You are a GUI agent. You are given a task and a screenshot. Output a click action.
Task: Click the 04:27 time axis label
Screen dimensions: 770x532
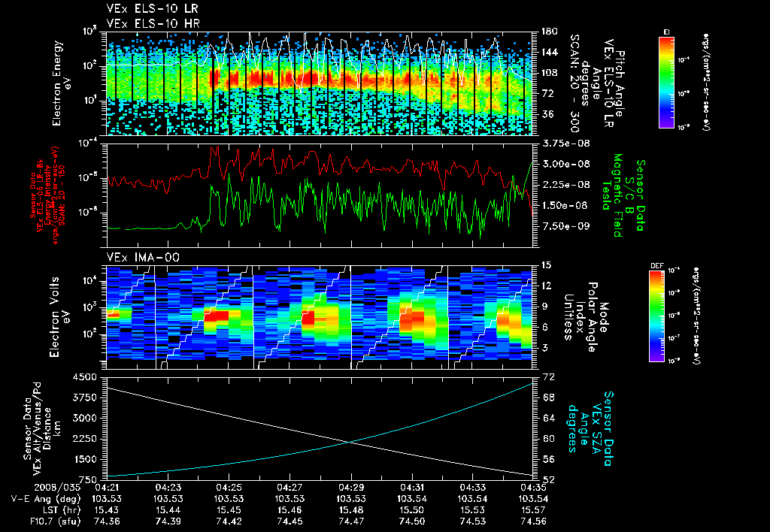(290, 488)
